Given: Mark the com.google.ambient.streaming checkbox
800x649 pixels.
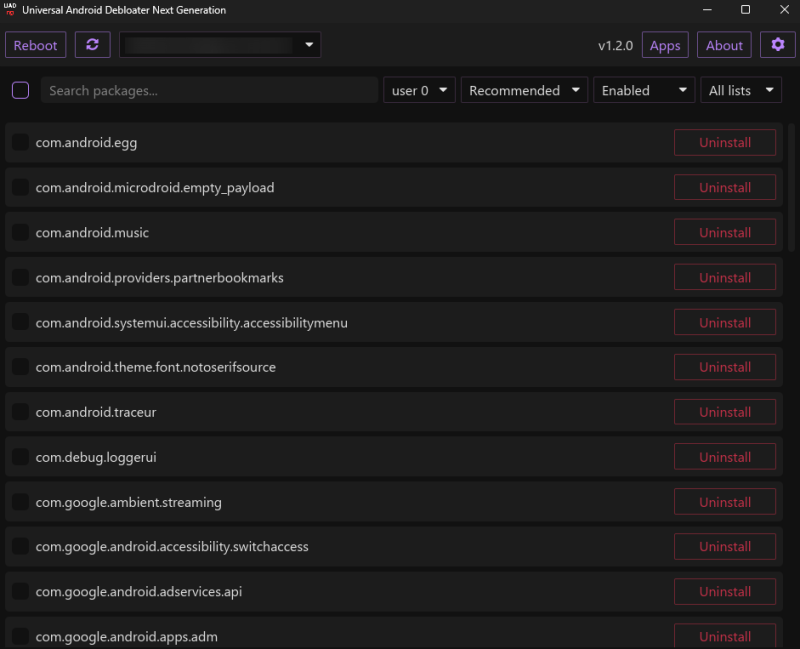Looking at the screenshot, I should (20, 502).
